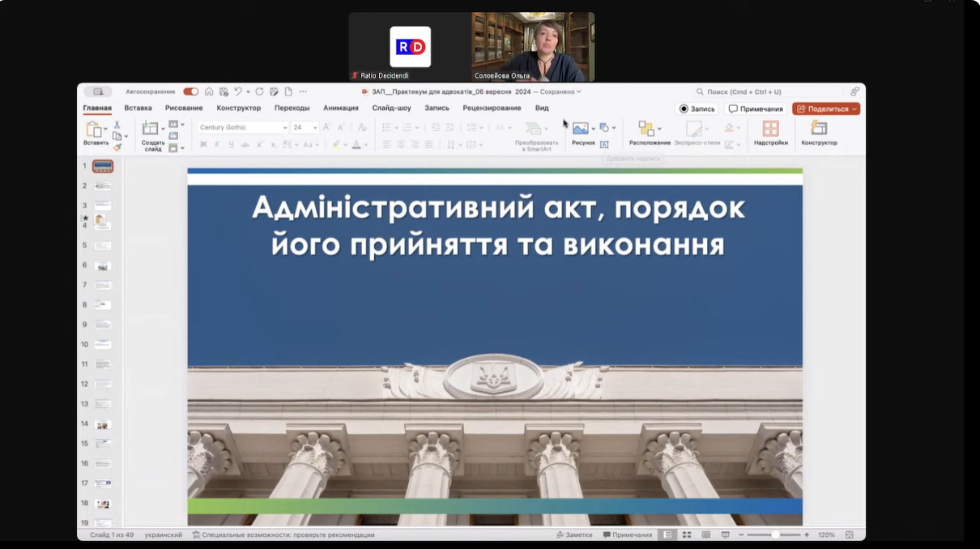This screenshot has height=549, width=980.
Task: Click the Format Painter brush icon
Action: click(x=117, y=147)
